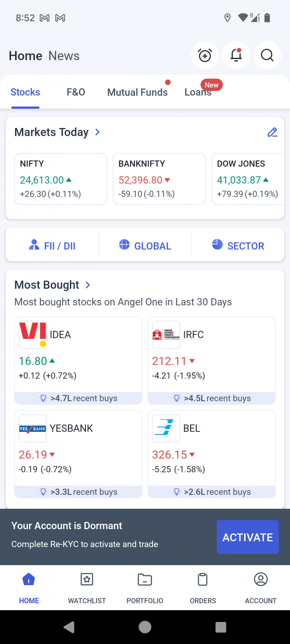Switch to F&O tab
This screenshot has height=644, width=290.
tap(76, 92)
